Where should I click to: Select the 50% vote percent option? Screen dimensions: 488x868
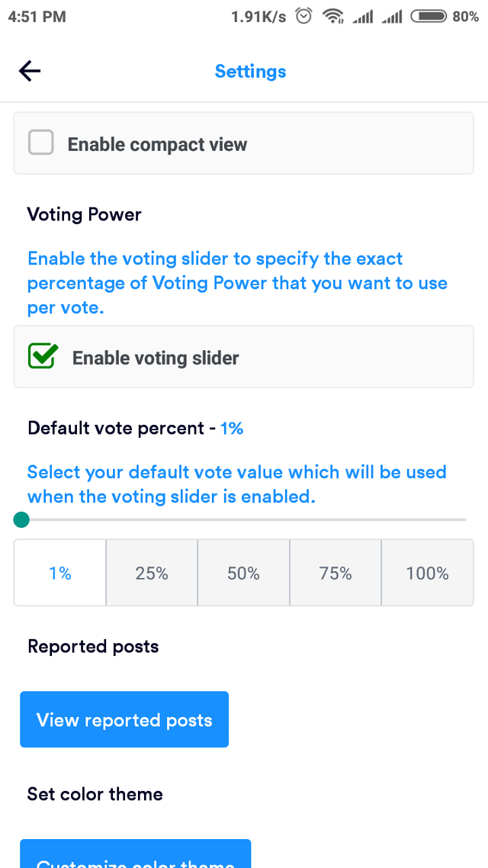(x=243, y=573)
